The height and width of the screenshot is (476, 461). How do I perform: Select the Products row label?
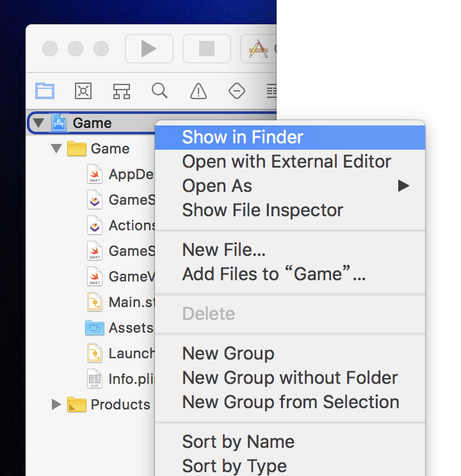coord(120,404)
